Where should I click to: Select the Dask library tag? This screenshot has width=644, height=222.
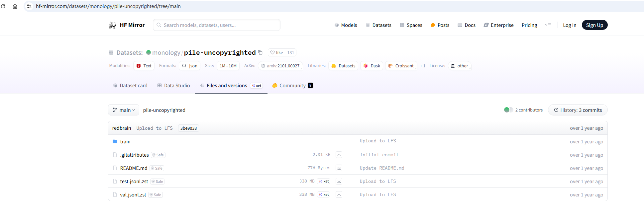click(372, 66)
